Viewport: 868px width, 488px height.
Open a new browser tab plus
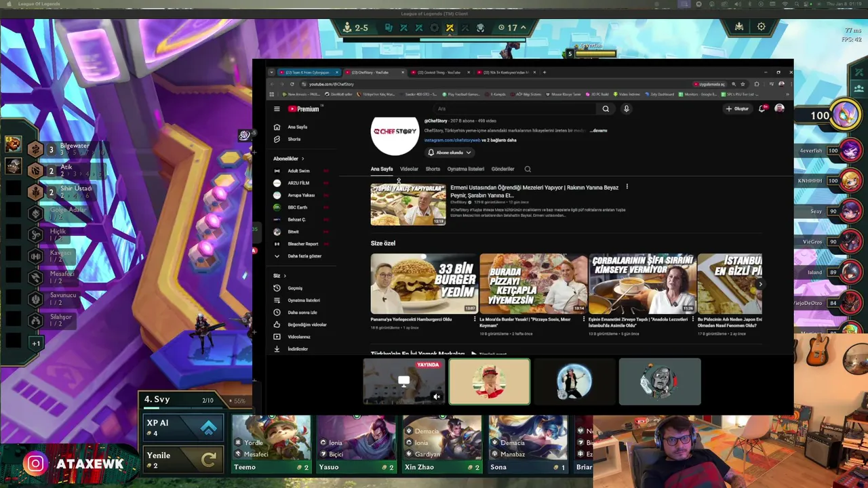(x=545, y=72)
